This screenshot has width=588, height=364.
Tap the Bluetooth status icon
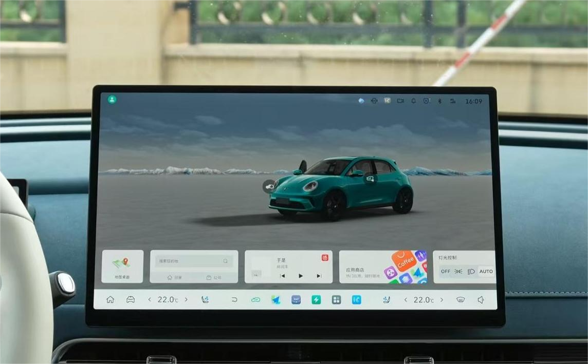point(440,101)
